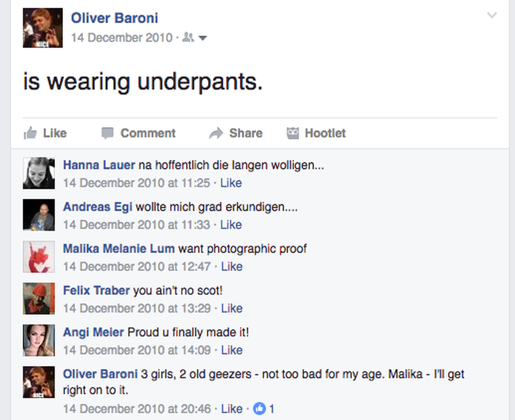Click the Share button text
Viewport: 515px width, 420px height.
[x=246, y=133]
